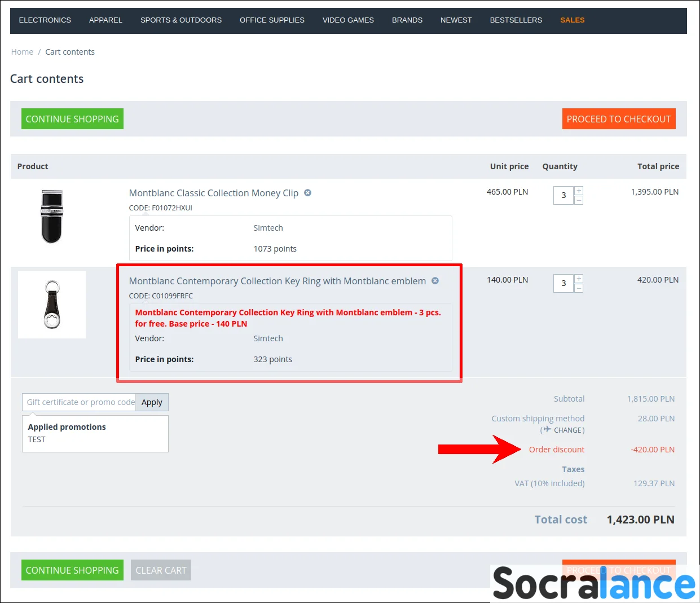This screenshot has width=700, height=603.
Task: Remove the Key Ring item from the cart
Action: click(435, 281)
